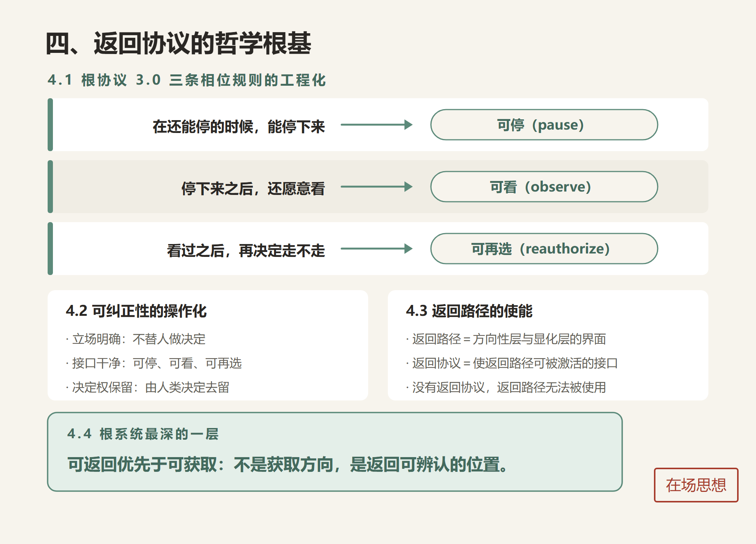The width and height of the screenshot is (756, 544).
Task: Click the text 看过之后，再决定走不走
Action: (x=246, y=250)
